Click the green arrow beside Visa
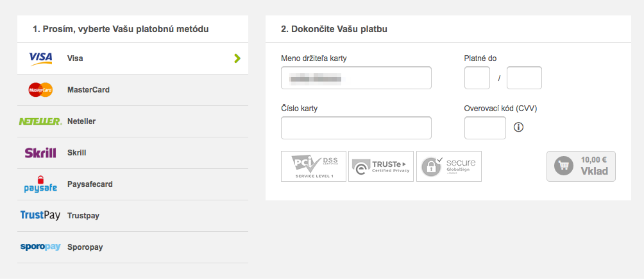 click(237, 58)
